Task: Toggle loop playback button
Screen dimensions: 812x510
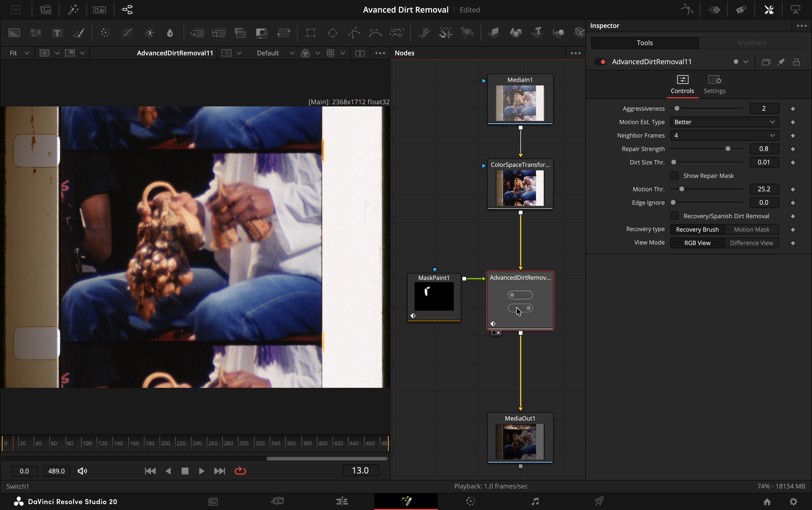Action: pos(240,471)
